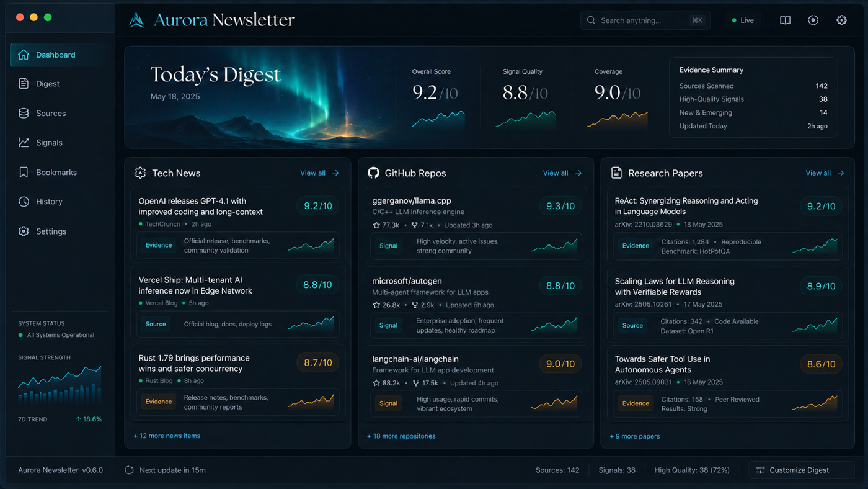Click the GitHub logo icon in the repos panel

(373, 173)
